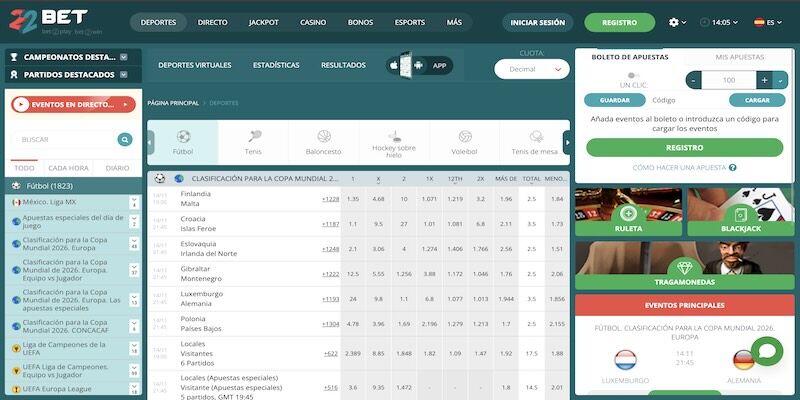This screenshot has height=400, width=800.
Task: Open the Cuota Decimal dropdown
Action: 531,70
